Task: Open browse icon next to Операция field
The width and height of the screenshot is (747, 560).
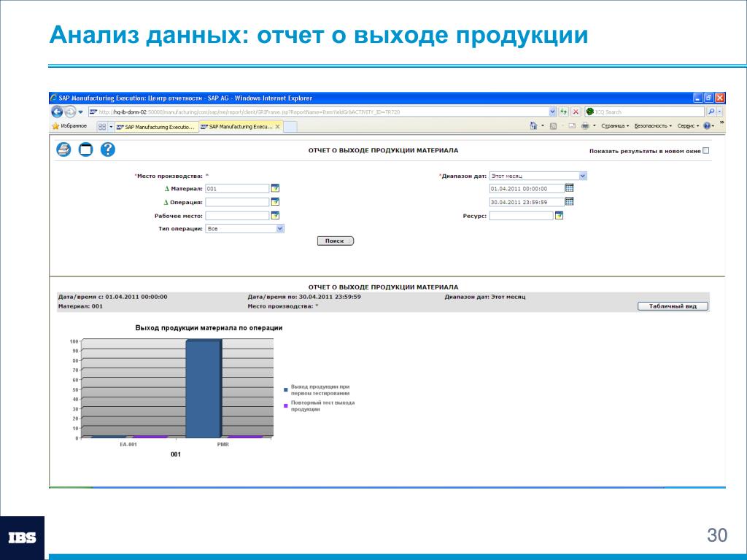Action: [275, 202]
